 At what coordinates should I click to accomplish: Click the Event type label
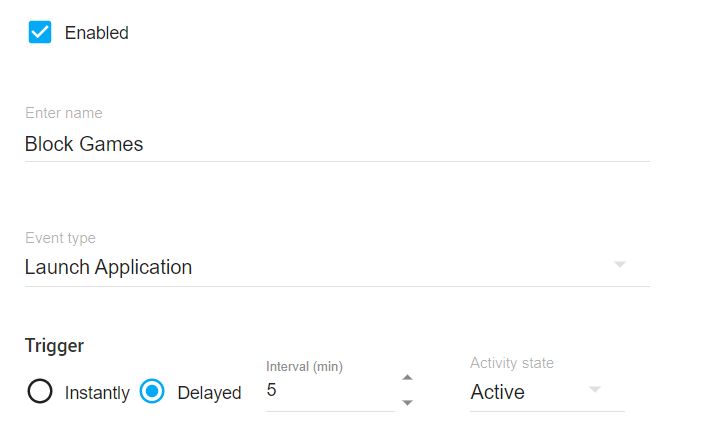click(x=60, y=238)
